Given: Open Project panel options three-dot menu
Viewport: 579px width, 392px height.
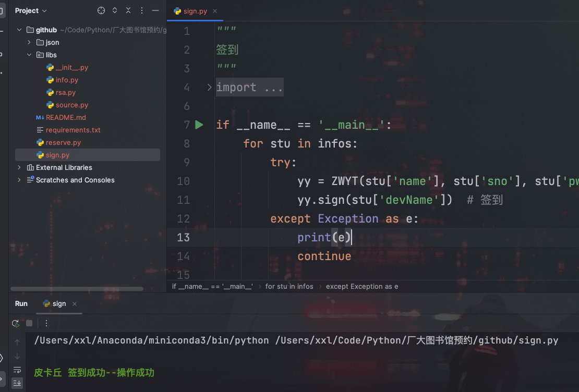Looking at the screenshot, I should (x=142, y=11).
